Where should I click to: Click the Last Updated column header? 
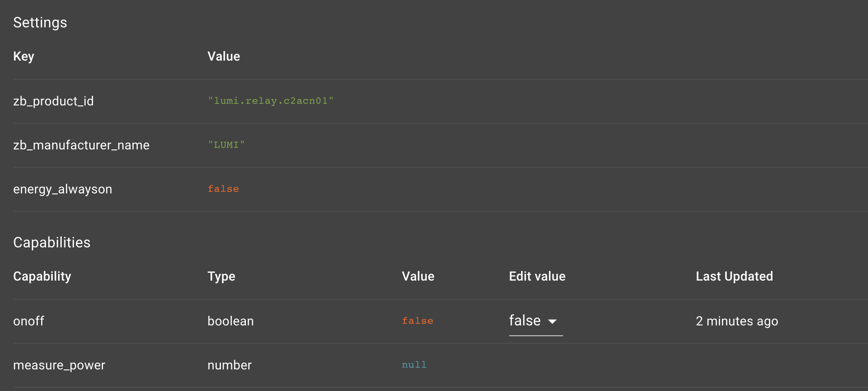coord(734,276)
